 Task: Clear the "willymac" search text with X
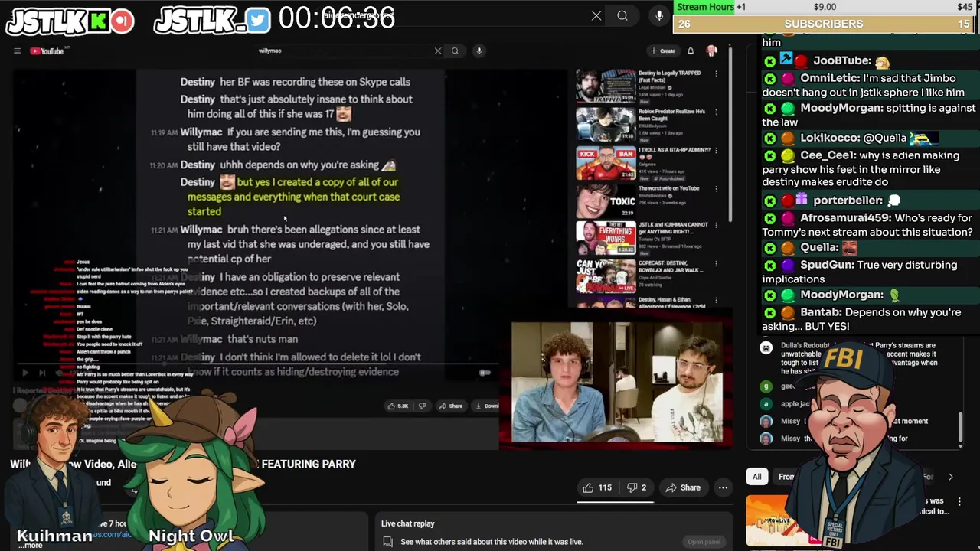438,51
